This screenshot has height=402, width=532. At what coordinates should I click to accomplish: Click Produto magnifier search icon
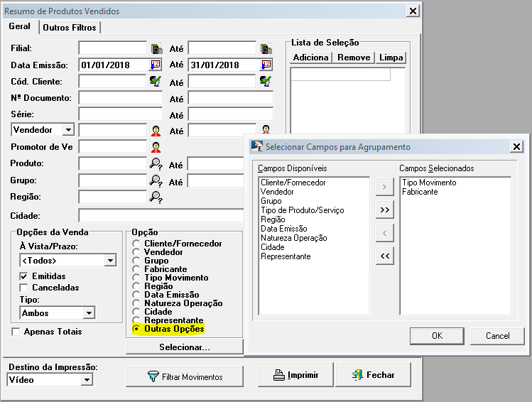click(156, 164)
